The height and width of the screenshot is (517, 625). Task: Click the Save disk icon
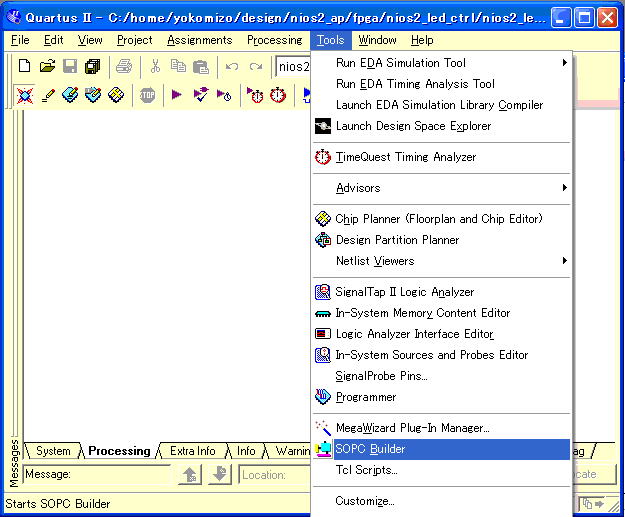(x=70, y=66)
